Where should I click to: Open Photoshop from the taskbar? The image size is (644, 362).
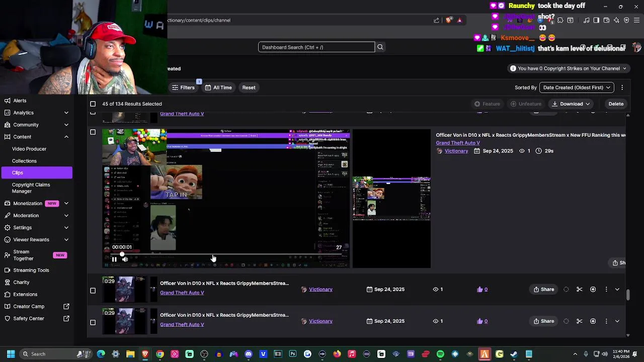click(x=293, y=354)
